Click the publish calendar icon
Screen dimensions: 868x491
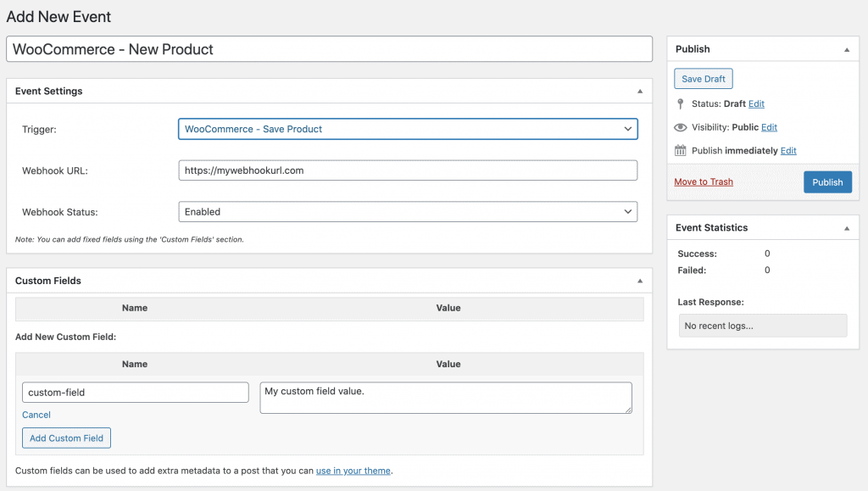tap(681, 151)
